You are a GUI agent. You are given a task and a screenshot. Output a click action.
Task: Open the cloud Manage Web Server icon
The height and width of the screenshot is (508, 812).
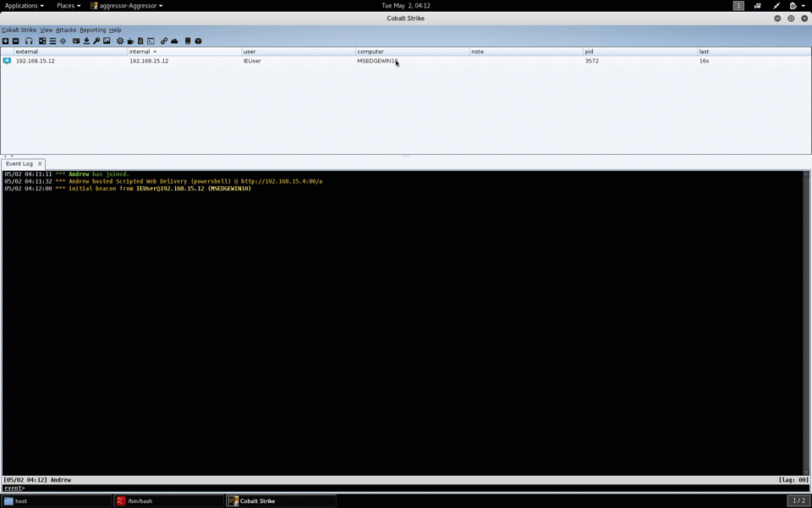pos(174,41)
